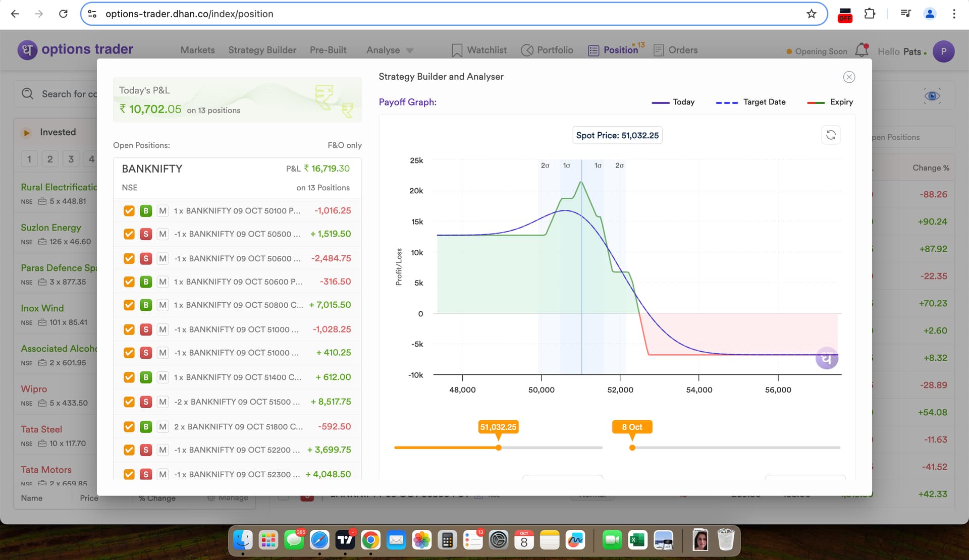
Task: Click the B badge on 51800 C row
Action: [x=146, y=426]
